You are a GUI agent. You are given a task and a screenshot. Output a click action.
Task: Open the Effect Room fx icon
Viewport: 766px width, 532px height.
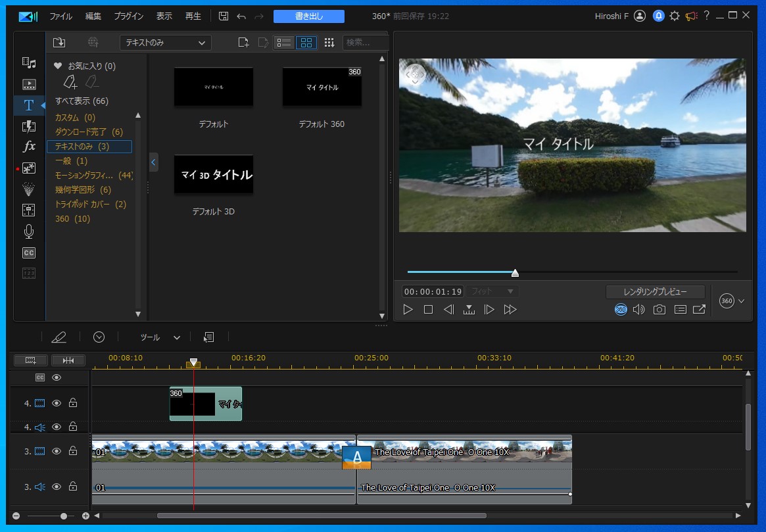tap(29, 147)
